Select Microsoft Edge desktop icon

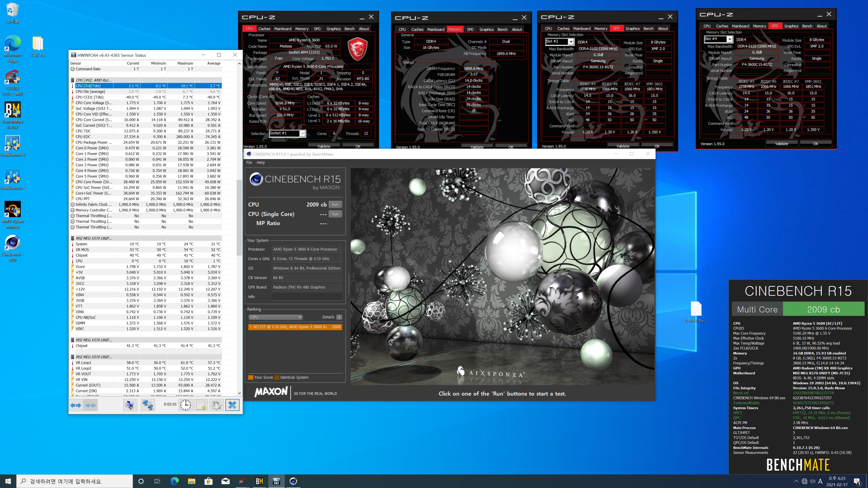tap(12, 49)
